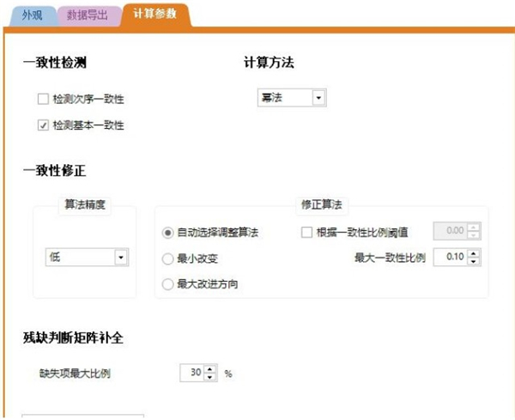515x420 pixels.
Task: Decrease 缺失项最大比例 with down arrow
Action: click(x=211, y=378)
